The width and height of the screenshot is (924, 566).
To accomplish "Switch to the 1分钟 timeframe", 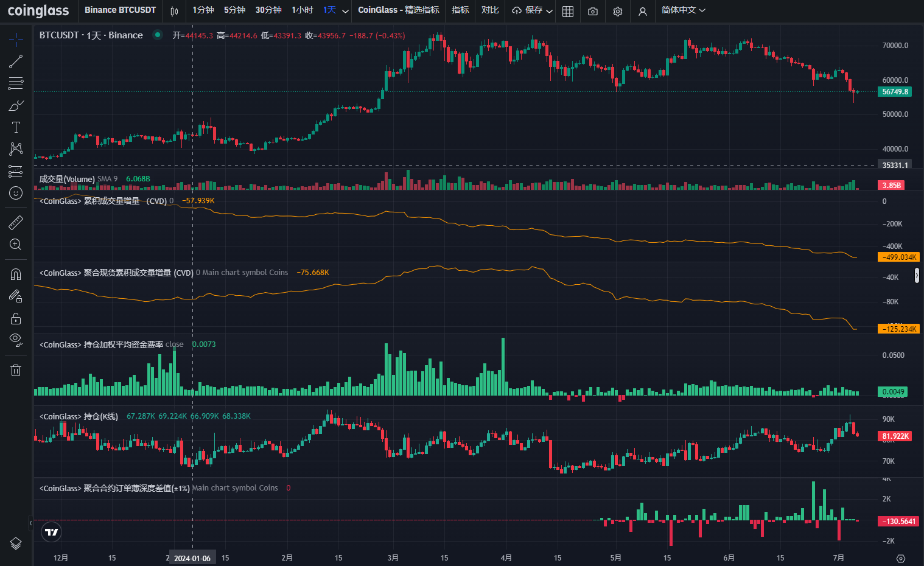I will (x=203, y=10).
